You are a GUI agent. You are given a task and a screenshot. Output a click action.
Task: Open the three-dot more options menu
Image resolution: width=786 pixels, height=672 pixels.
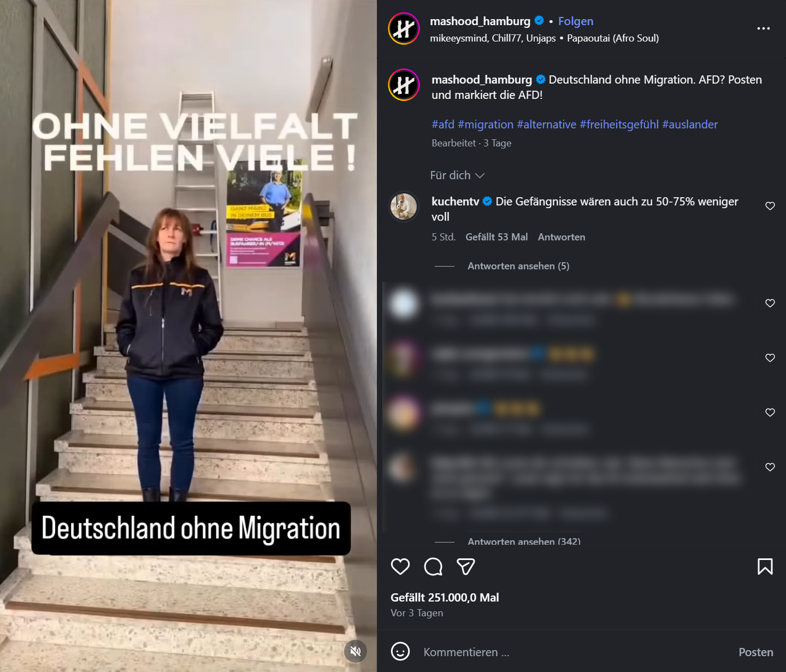pyautogui.click(x=764, y=28)
